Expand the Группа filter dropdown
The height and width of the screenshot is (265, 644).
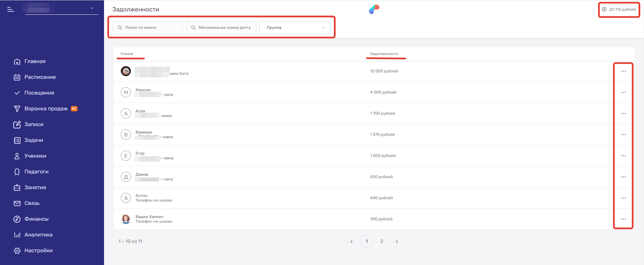(294, 28)
